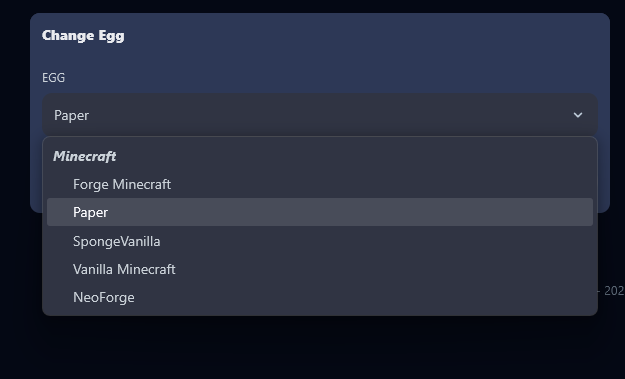Click the word Vanilla in Vanilla Minecraft row
Screen dimensions: 625x379
tap(92, 269)
